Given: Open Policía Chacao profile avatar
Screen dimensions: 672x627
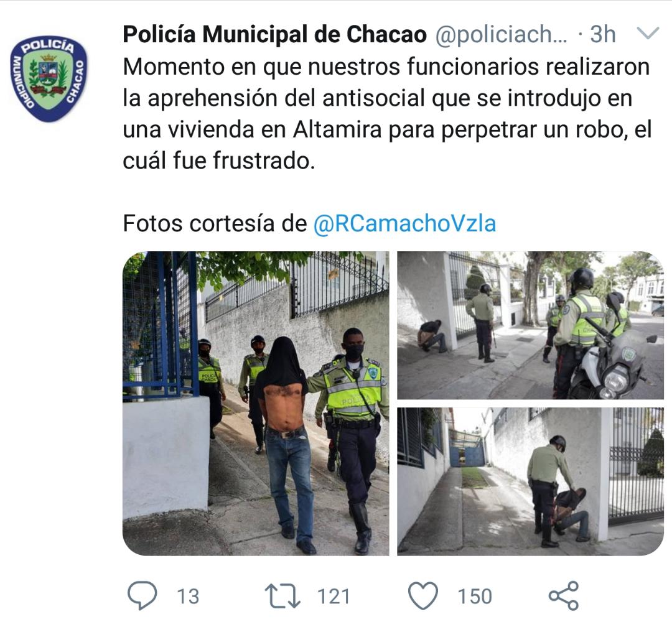Looking at the screenshot, I should coord(49,78).
